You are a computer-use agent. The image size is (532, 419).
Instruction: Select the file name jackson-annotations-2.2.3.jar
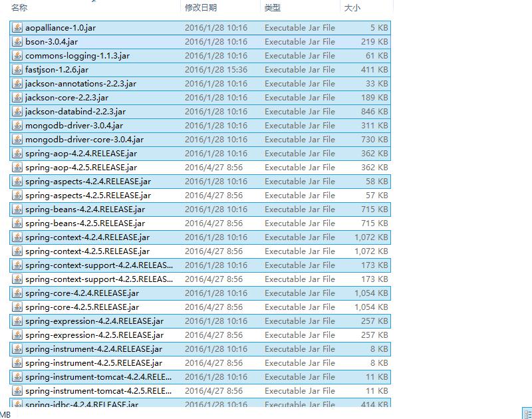(x=80, y=83)
